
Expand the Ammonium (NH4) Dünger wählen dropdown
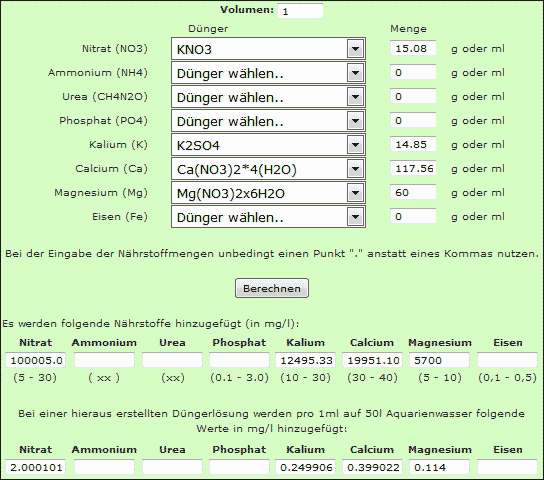tap(268, 73)
